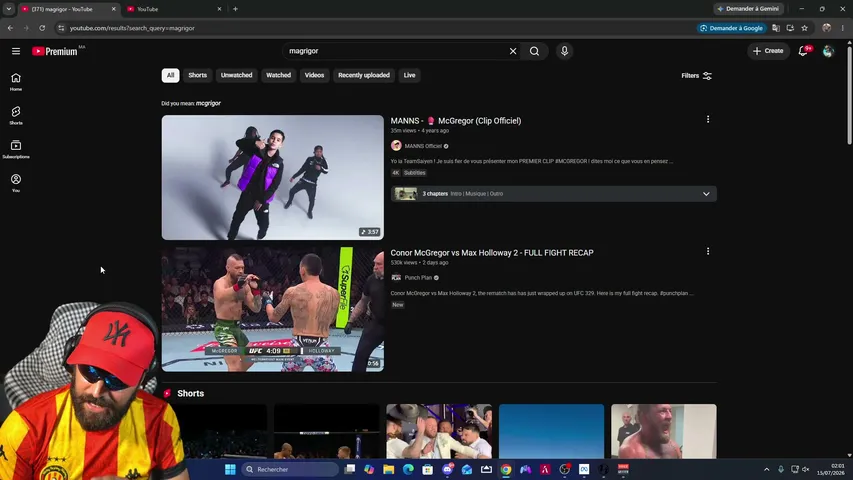This screenshot has height=480, width=853.
Task: Click the magnifying glass search button
Action: pyautogui.click(x=534, y=51)
